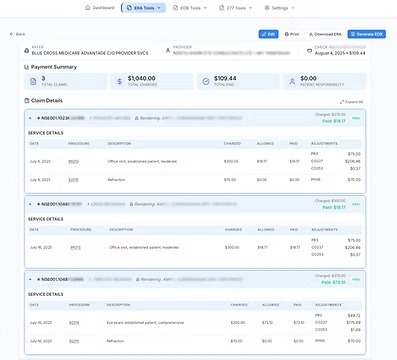Click the Check card icon
Screen dimensions: 397x360
tap(309, 50)
